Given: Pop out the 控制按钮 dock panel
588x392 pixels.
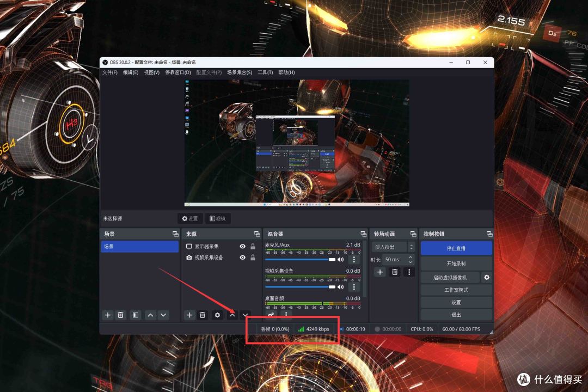Looking at the screenshot, I should [489, 234].
